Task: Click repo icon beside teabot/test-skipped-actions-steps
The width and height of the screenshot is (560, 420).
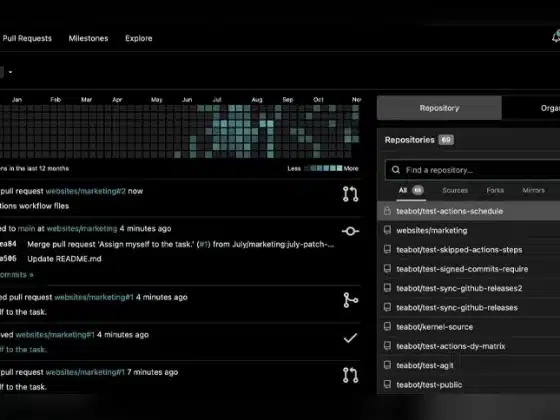Action: pos(387,249)
